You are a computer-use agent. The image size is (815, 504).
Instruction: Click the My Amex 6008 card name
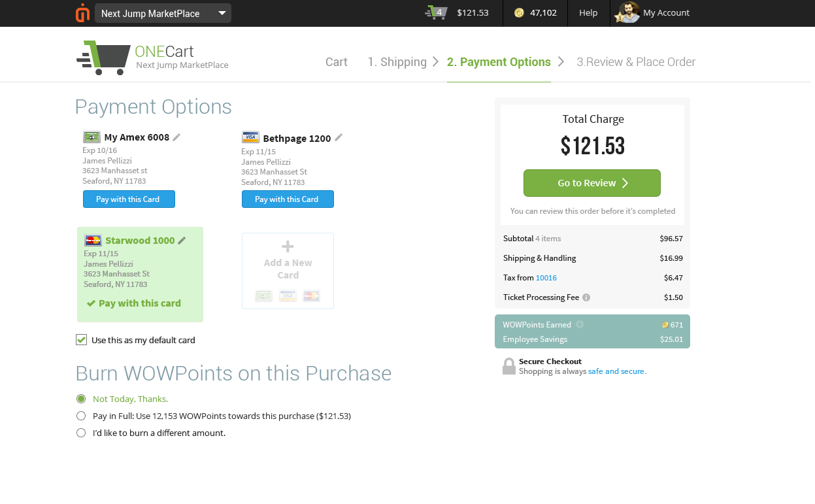137,137
